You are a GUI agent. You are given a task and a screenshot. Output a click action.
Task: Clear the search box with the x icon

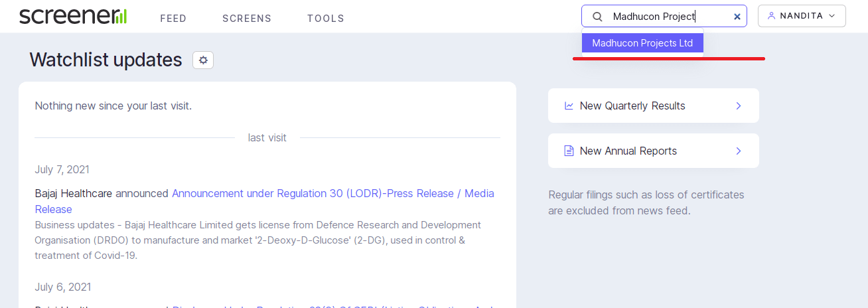pos(737,17)
